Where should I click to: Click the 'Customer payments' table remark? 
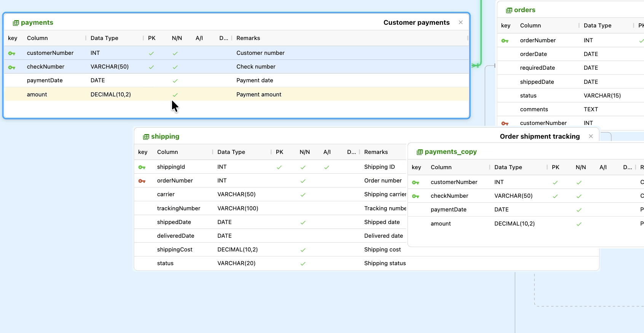(416, 22)
